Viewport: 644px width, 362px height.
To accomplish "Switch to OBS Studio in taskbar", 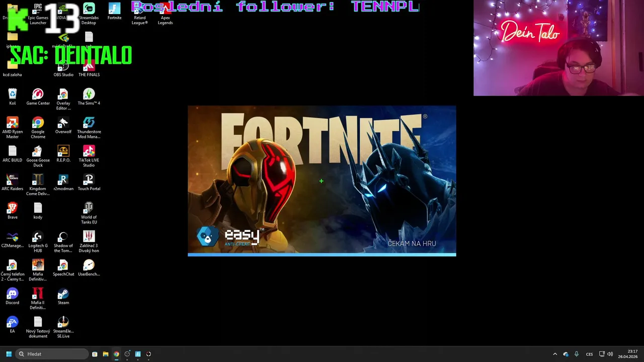I will click(x=127, y=354).
